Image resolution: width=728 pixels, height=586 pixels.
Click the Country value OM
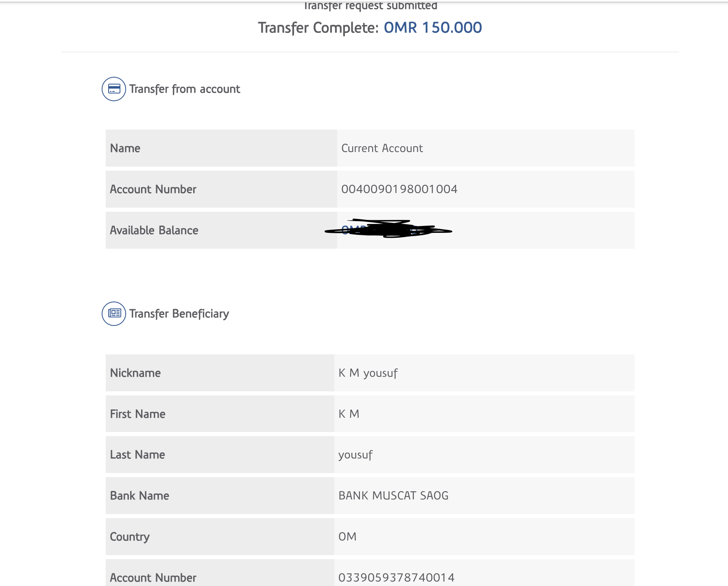coord(347,537)
